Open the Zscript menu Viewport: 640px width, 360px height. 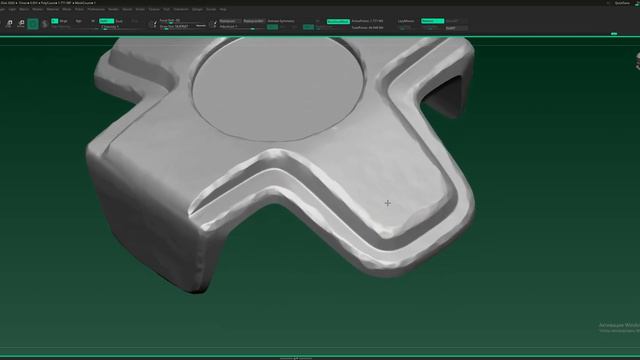click(x=211, y=9)
